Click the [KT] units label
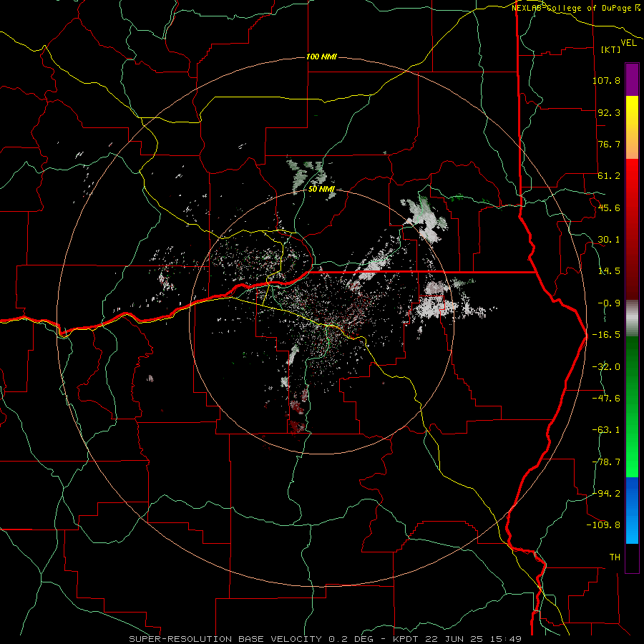 (610, 49)
